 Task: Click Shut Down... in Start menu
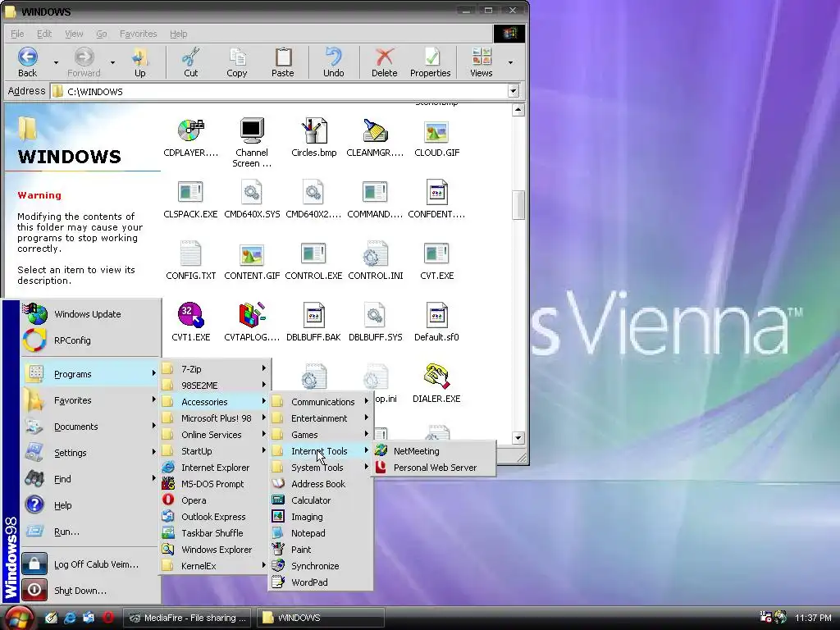tap(90, 591)
